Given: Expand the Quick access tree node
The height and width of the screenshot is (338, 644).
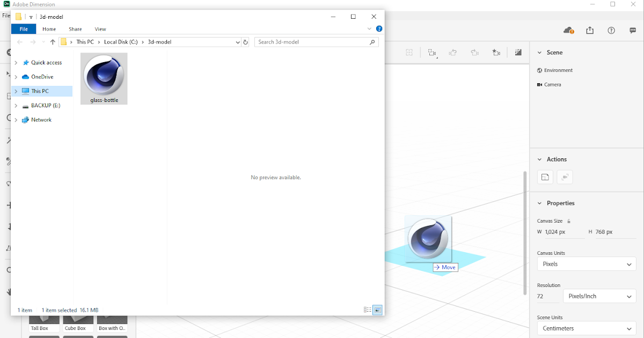Looking at the screenshot, I should pyautogui.click(x=16, y=63).
